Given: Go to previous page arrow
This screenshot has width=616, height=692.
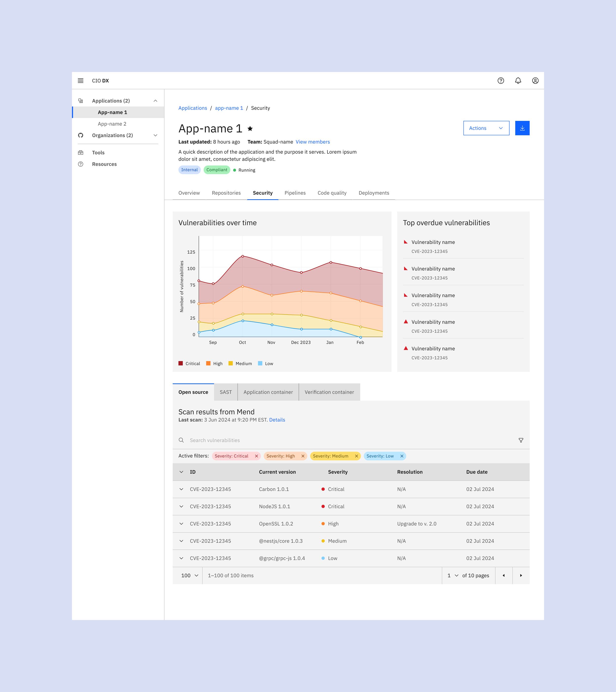Looking at the screenshot, I should click(x=504, y=576).
